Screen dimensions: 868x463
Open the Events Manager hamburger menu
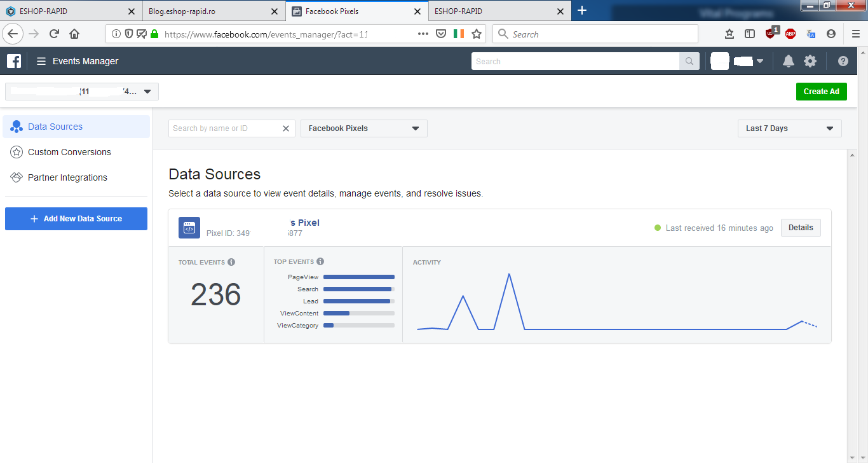pos(41,61)
